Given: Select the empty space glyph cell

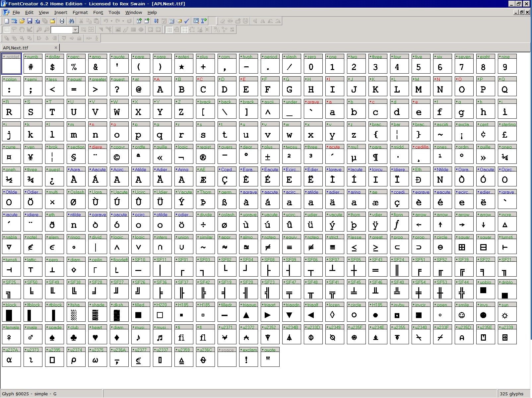Looking at the screenshot, I should coord(227,357).
